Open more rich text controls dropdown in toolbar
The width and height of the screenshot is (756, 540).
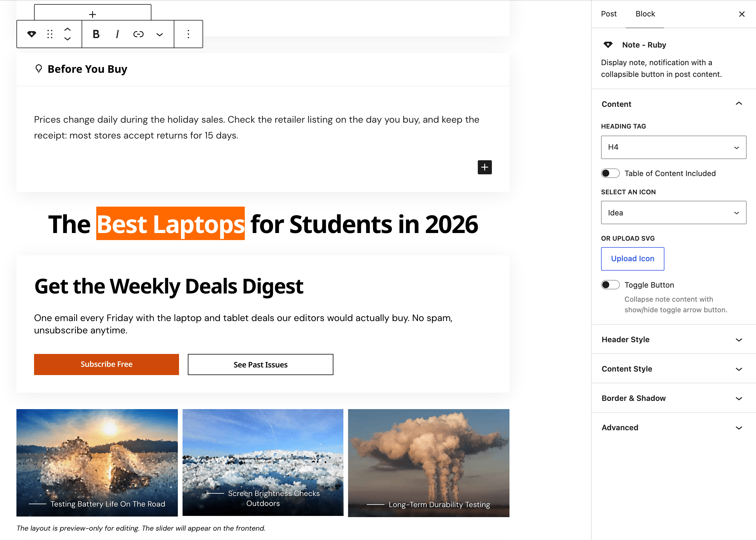click(x=160, y=34)
